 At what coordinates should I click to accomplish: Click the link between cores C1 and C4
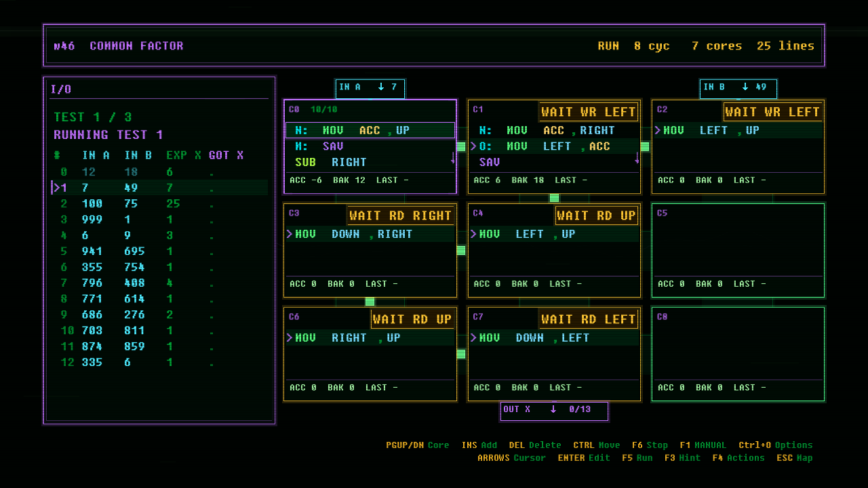point(554,198)
